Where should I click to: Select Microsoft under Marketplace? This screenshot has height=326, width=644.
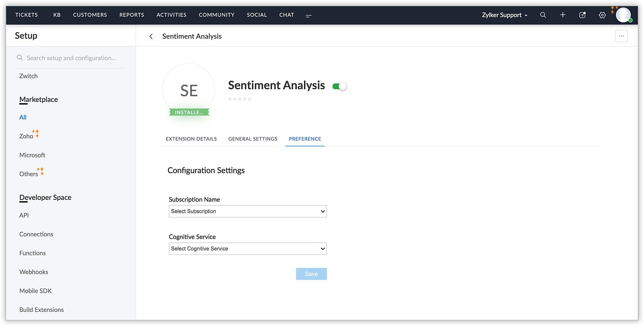pos(32,155)
